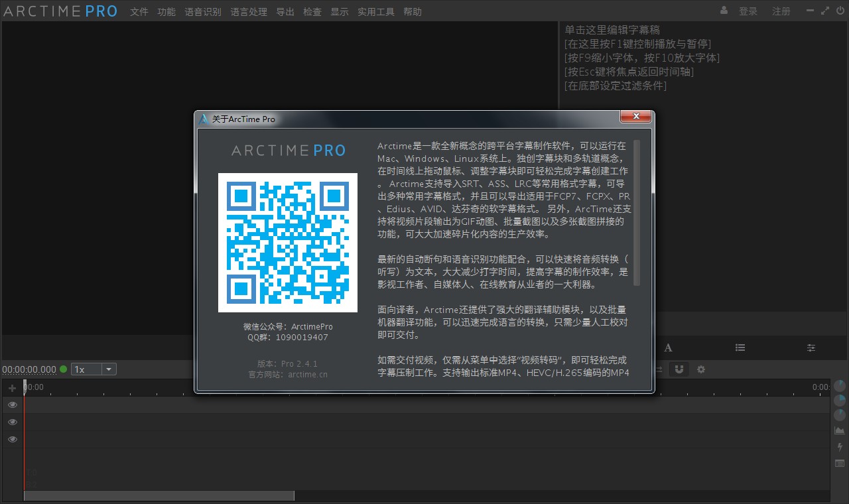Click the green recording status dot
Viewport: 849px width, 504px height.
(63, 369)
